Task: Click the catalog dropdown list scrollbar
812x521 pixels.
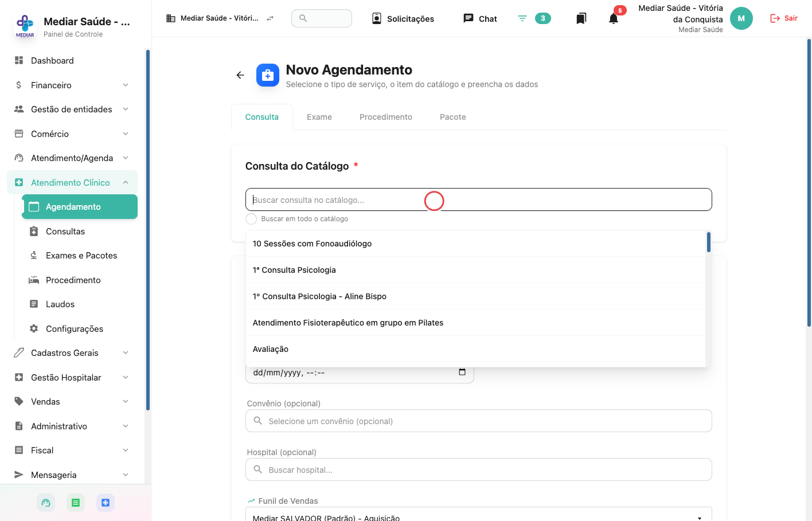Action: point(709,242)
